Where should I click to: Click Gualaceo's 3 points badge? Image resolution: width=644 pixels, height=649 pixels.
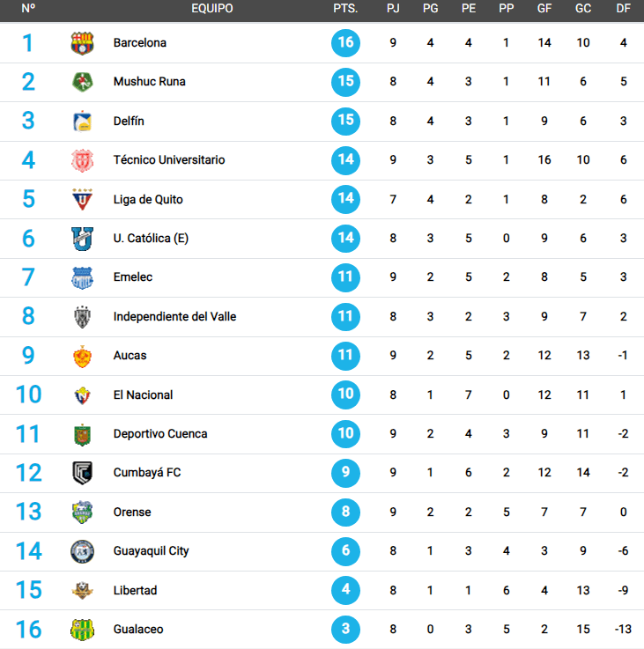[346, 629]
